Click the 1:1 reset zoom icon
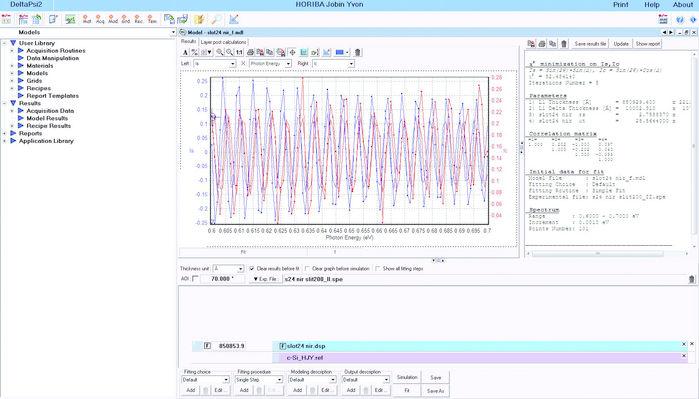Viewport: 699px width, 399px height. pyautogui.click(x=239, y=52)
